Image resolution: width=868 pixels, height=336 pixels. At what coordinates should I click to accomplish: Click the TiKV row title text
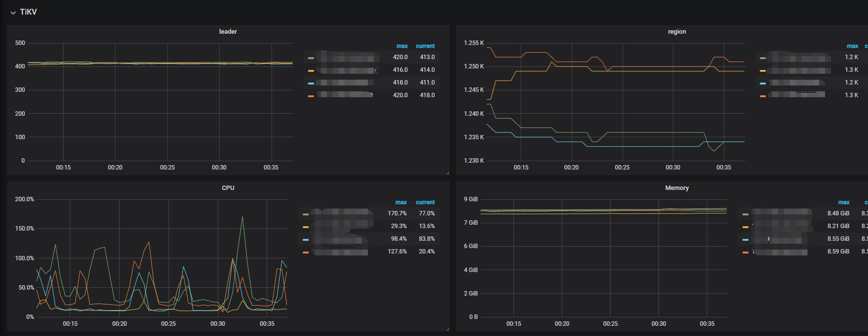(x=28, y=12)
